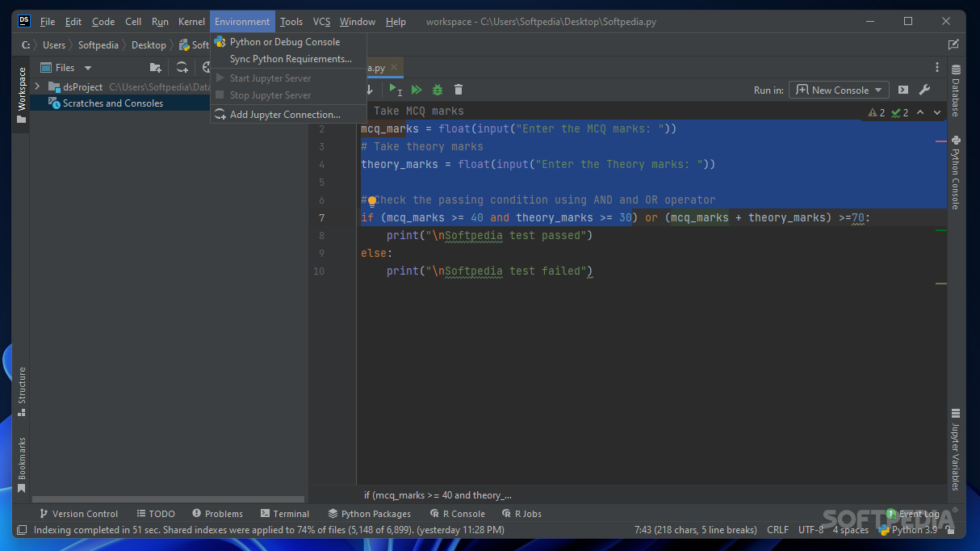Open the Code menu
The height and width of the screenshot is (551, 980).
click(103, 22)
